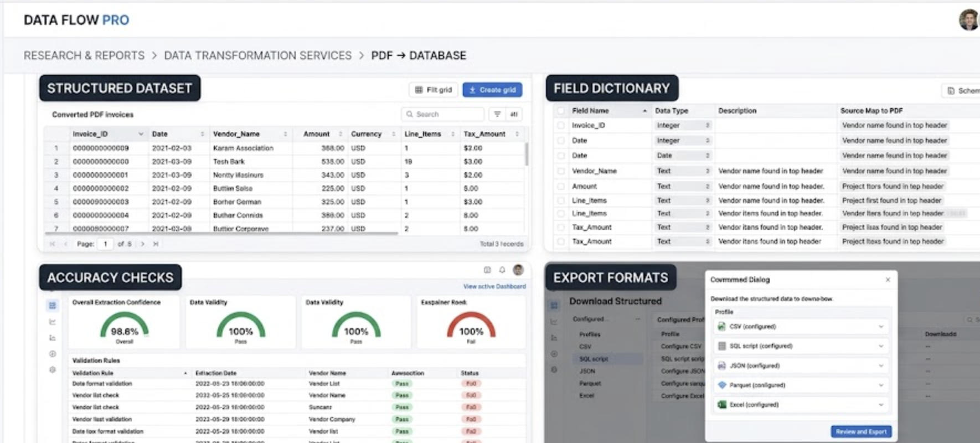Viewport: 980px width, 443px height.
Task: Go to the next page of dataset records
Action: point(142,244)
